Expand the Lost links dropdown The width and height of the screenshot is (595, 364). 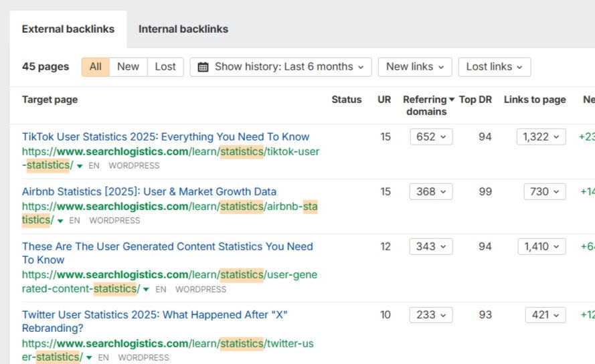tap(495, 67)
